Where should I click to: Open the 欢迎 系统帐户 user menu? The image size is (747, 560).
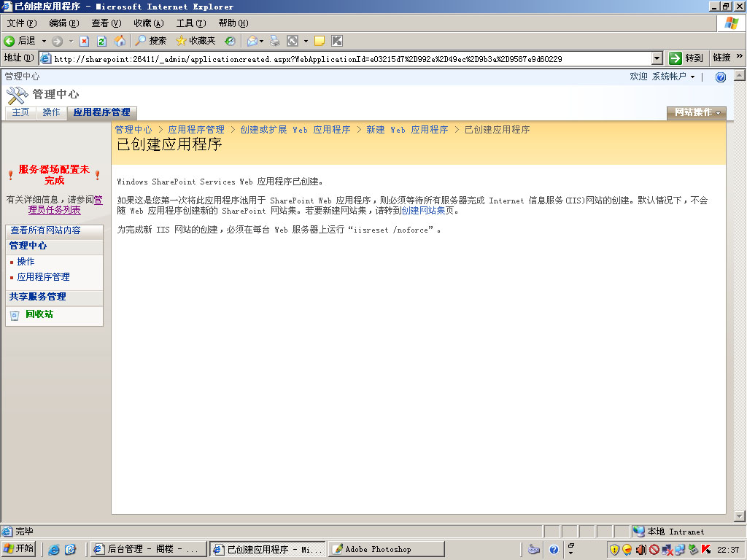coord(662,77)
